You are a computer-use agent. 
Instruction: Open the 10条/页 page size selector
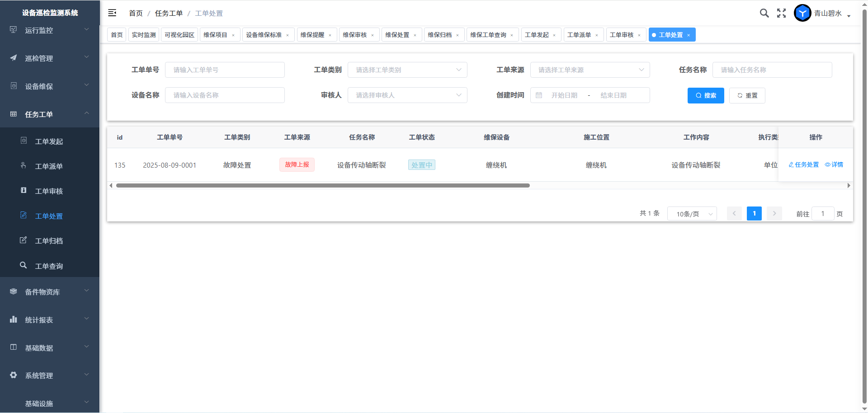(x=692, y=214)
